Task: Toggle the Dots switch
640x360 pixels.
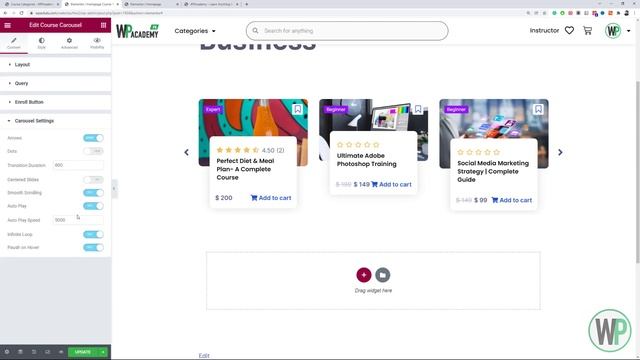Action: (x=93, y=151)
